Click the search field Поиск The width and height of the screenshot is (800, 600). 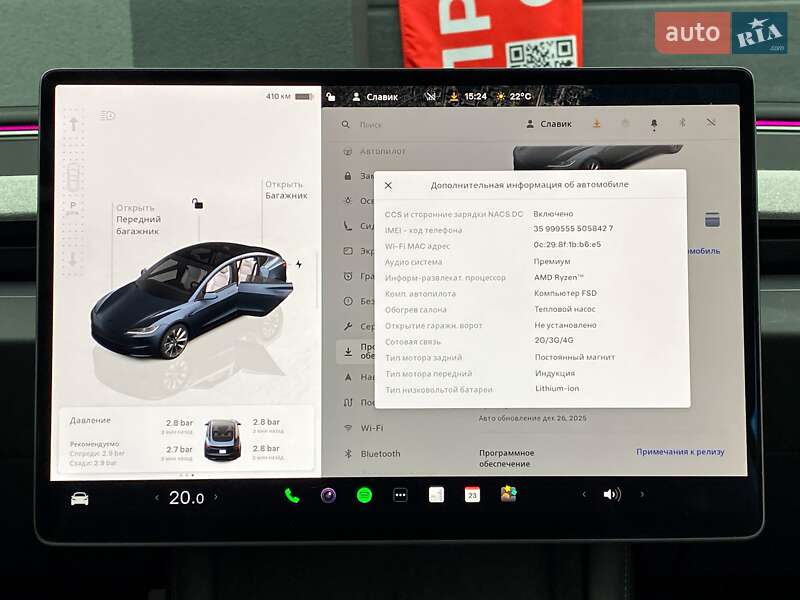click(370, 124)
